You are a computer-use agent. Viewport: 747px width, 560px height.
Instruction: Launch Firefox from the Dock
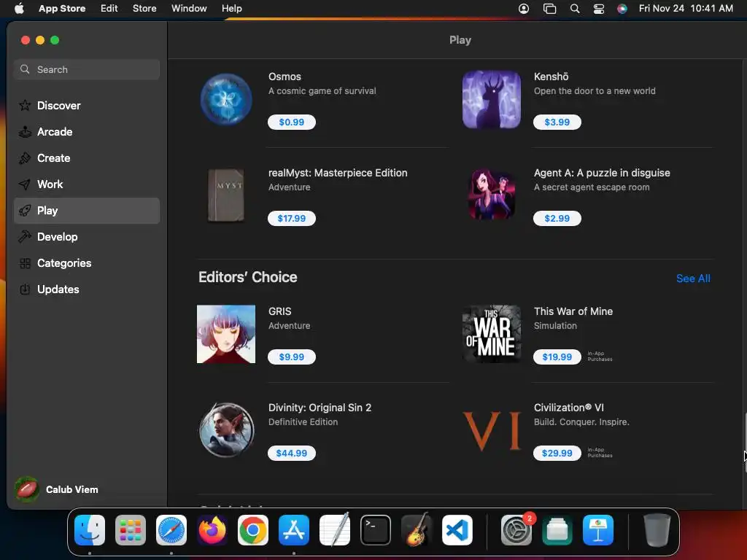pos(212,530)
